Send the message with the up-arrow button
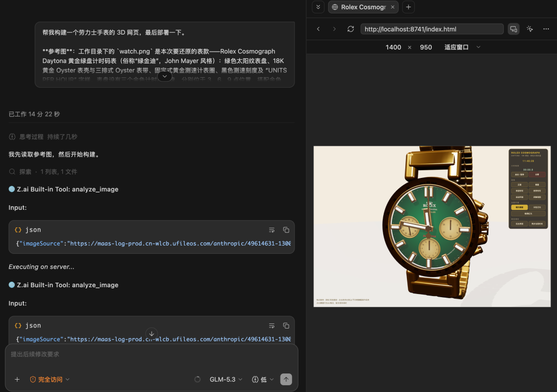 click(x=286, y=379)
